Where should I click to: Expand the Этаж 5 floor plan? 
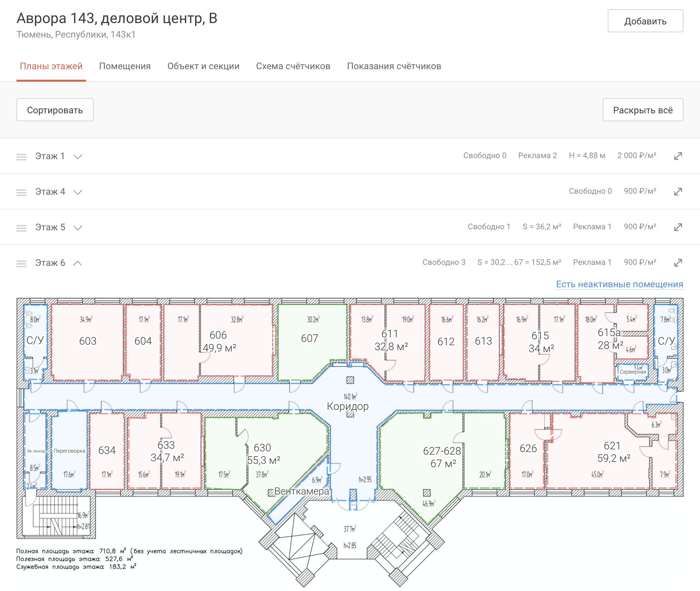coord(78,228)
